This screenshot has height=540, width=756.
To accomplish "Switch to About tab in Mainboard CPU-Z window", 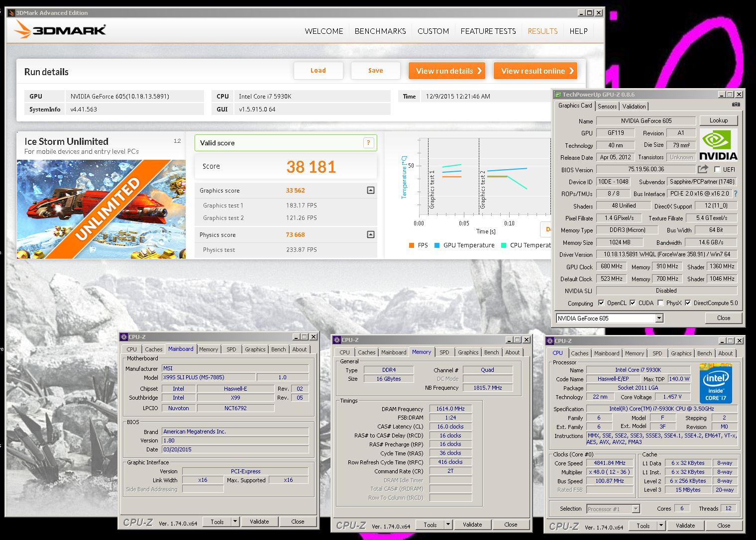I will click(x=300, y=349).
